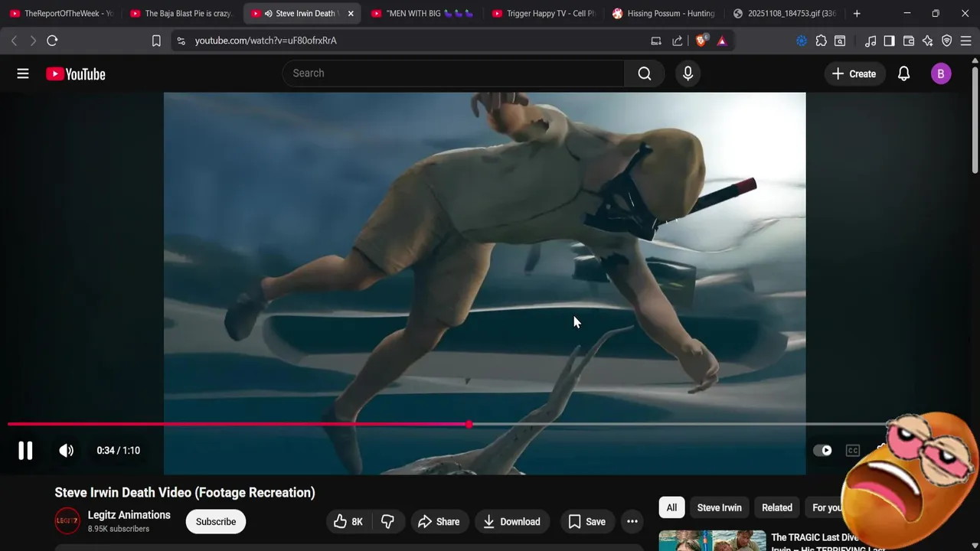The width and height of the screenshot is (980, 551).
Task: Like the video (8K)
Action: (x=348, y=522)
